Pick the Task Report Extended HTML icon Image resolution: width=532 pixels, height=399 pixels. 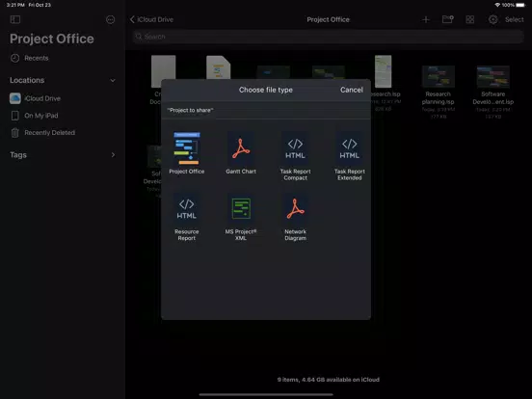pyautogui.click(x=350, y=148)
